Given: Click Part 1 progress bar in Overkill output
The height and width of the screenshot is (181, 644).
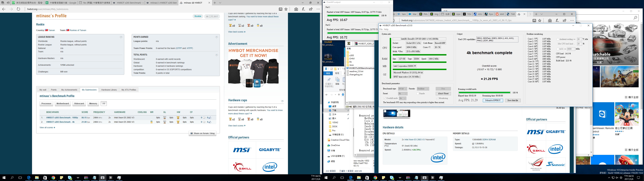Looking at the screenshot, I should click(x=353, y=15).
